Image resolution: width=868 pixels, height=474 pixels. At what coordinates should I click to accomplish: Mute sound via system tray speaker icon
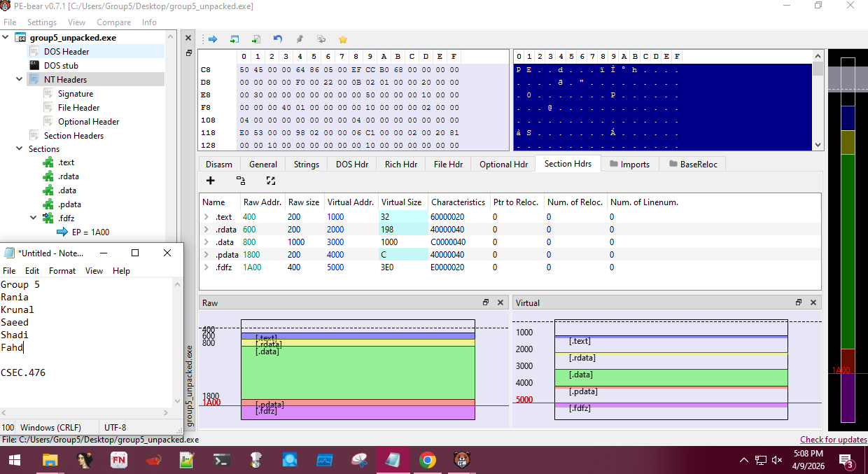coord(776,460)
